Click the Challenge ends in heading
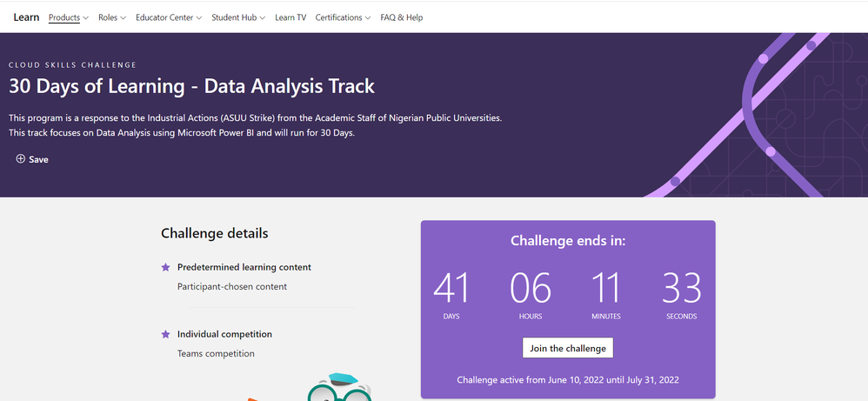The width and height of the screenshot is (868, 401). pyautogui.click(x=568, y=241)
